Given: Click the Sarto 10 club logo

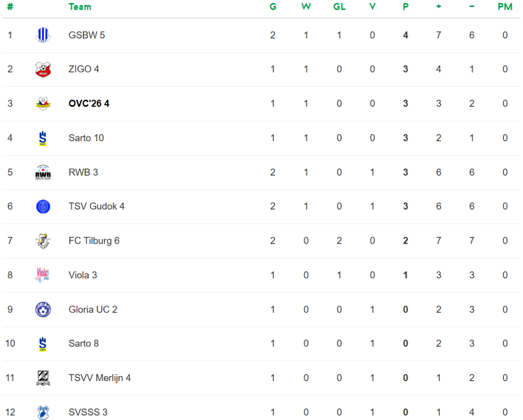Looking at the screenshot, I should point(43,138).
